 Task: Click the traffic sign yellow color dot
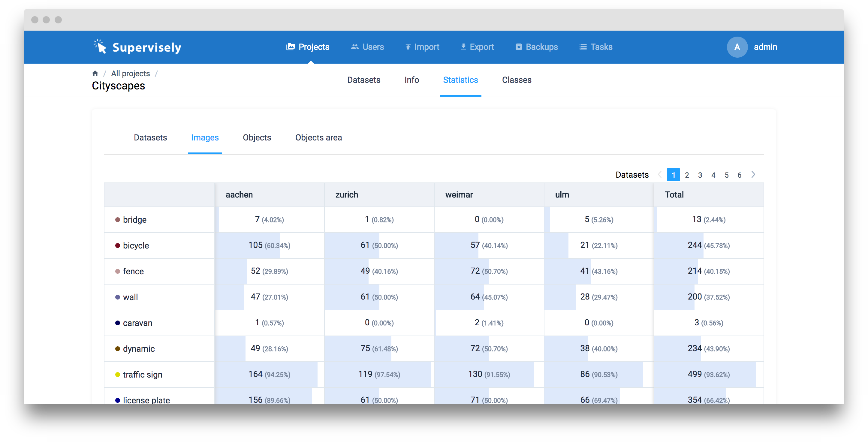(118, 375)
